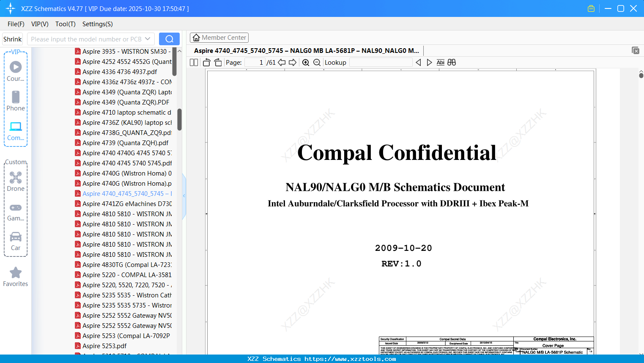
Task: Open Aspire 3935 - WISTRON SM30 file
Action: tap(123, 52)
